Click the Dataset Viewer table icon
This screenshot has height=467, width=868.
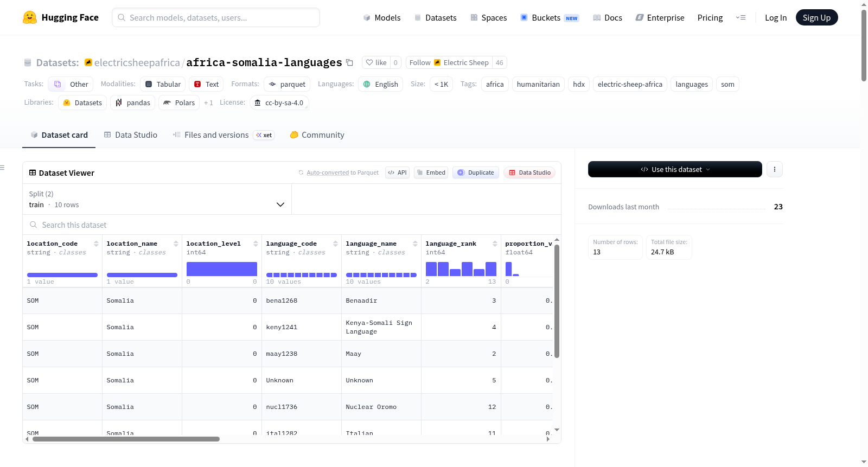33,172
